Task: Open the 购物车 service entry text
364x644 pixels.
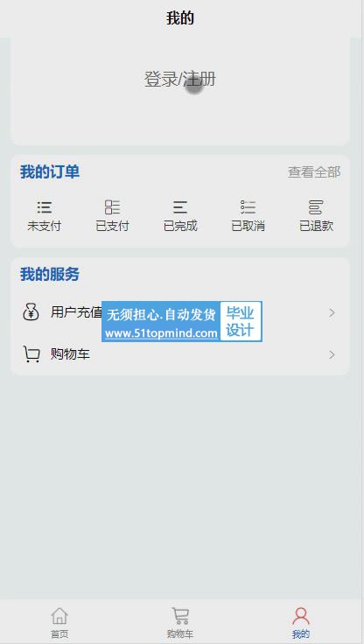Action: coord(70,354)
